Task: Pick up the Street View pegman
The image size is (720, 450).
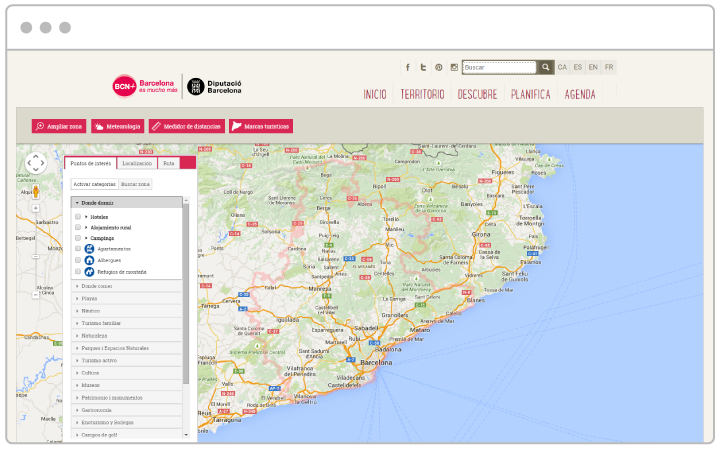Action: coord(36,191)
